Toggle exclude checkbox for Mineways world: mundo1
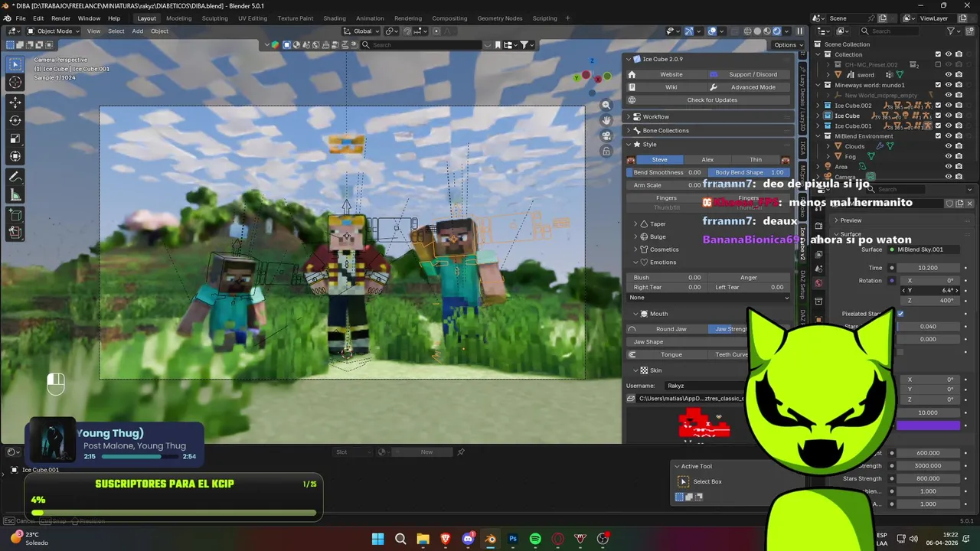 (x=938, y=85)
